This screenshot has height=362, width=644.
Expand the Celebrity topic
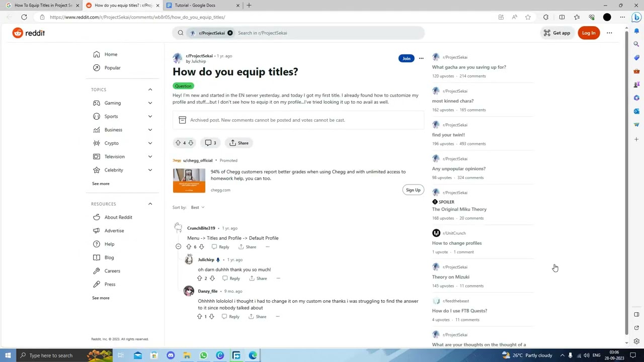pos(150,170)
